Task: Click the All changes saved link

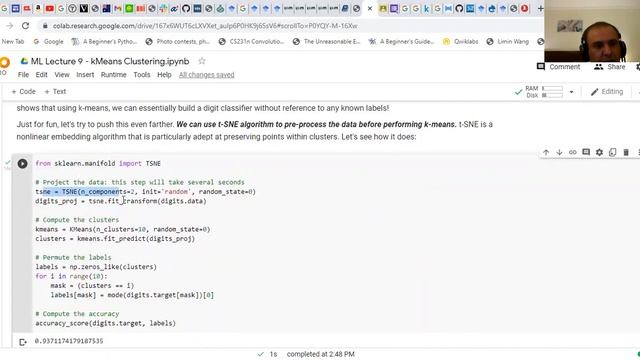Action: pyautogui.click(x=207, y=75)
